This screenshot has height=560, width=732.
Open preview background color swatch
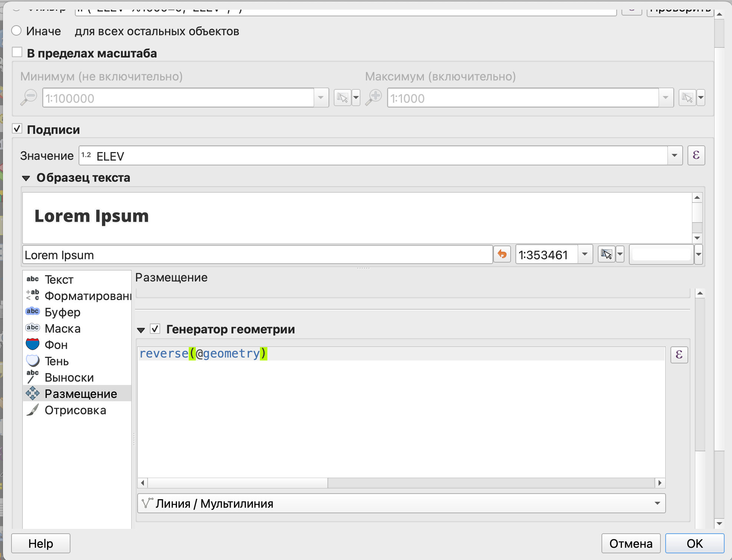point(662,254)
